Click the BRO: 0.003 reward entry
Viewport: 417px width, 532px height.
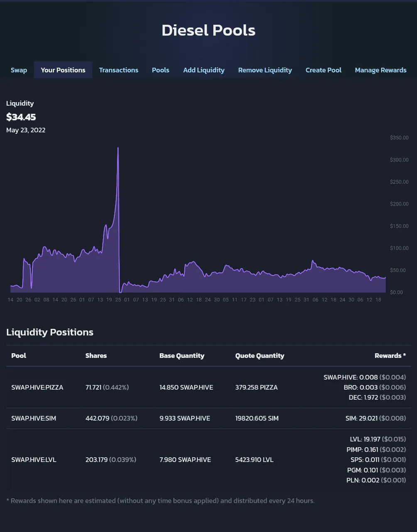375,387
